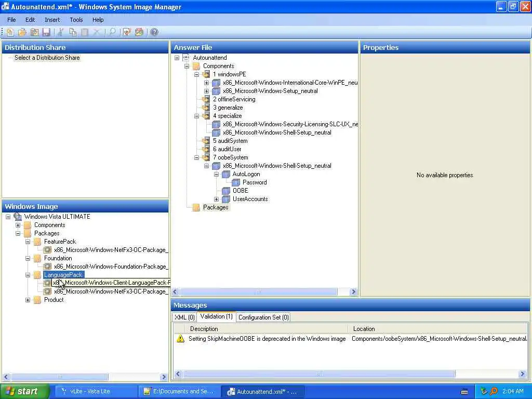Select the Shell-Setup_neutral component under specialize
532x399 pixels.
(277, 132)
